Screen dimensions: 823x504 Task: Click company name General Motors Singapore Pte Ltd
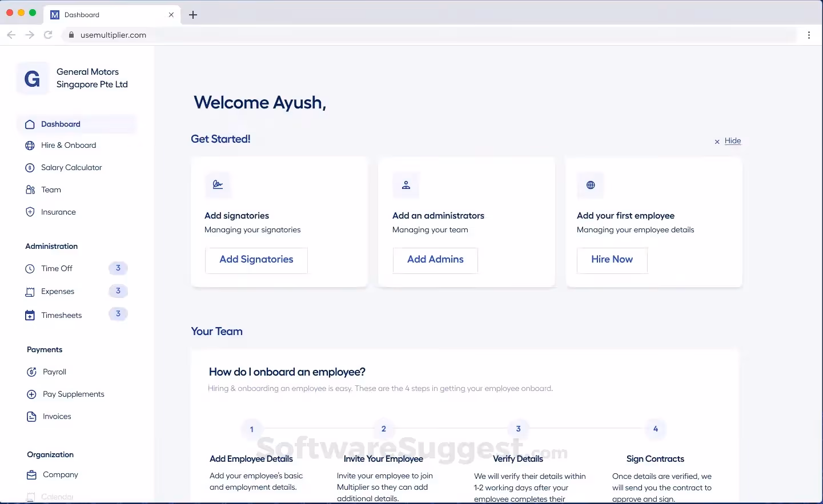point(92,78)
